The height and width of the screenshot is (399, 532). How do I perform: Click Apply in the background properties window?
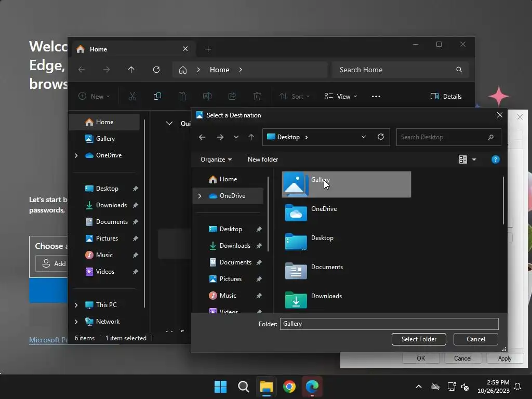pos(504,358)
